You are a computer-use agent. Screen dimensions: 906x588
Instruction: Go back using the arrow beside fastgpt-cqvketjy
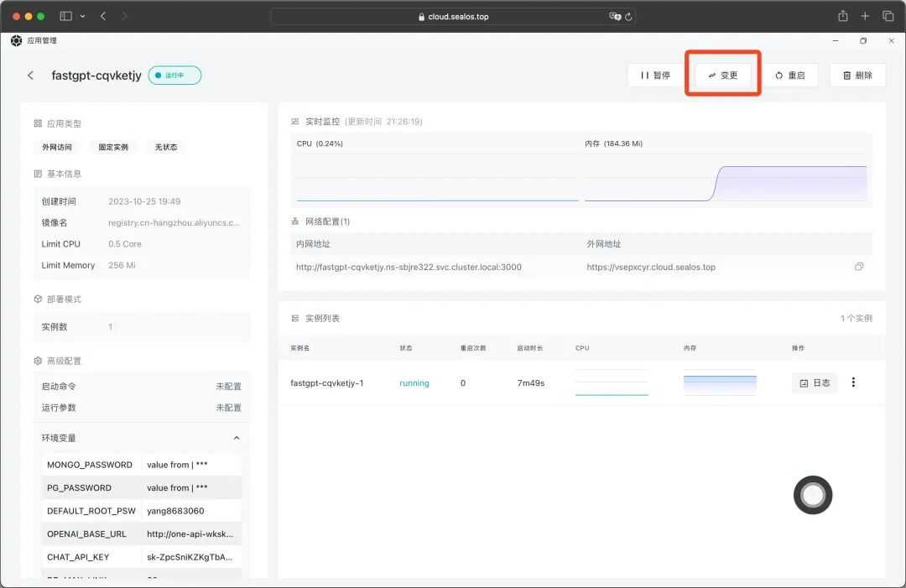point(31,75)
